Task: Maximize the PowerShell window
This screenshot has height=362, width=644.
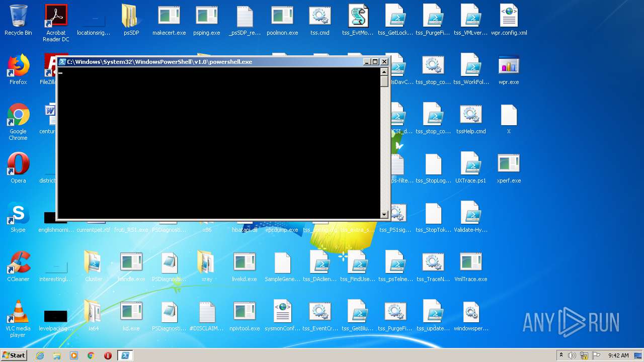Action: click(375, 62)
